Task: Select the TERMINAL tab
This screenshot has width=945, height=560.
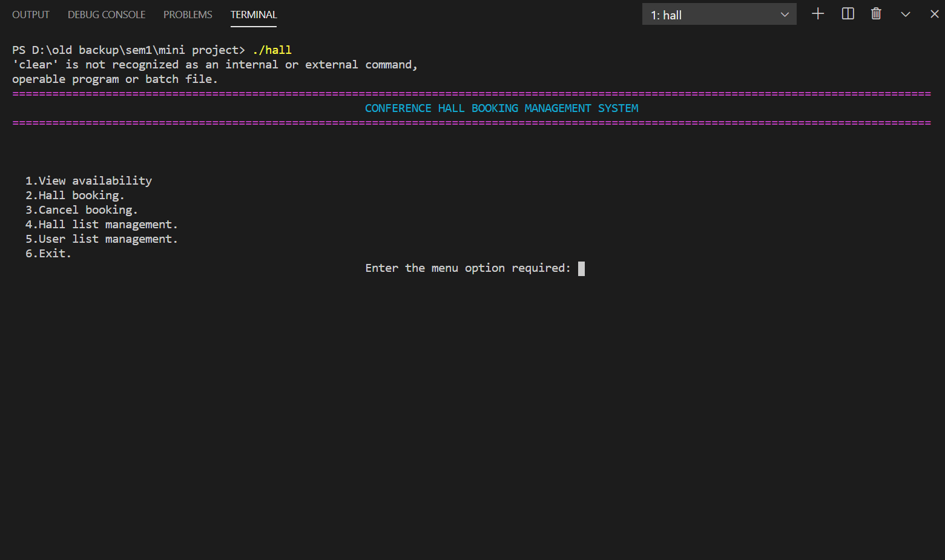Action: (x=253, y=14)
